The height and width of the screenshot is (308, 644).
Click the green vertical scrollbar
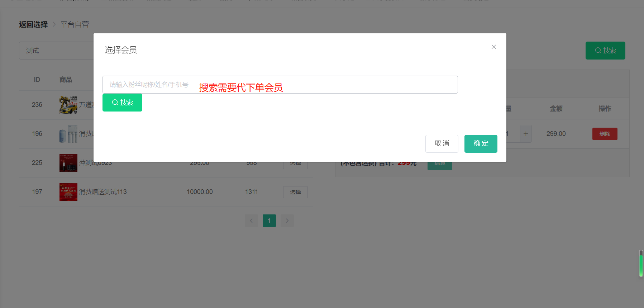pos(641,264)
